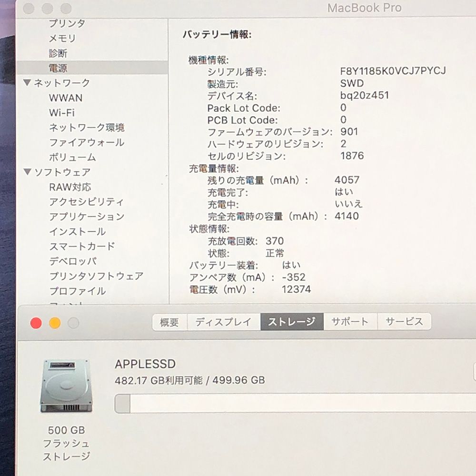Select プロファイル in the sidebar

[78, 291]
